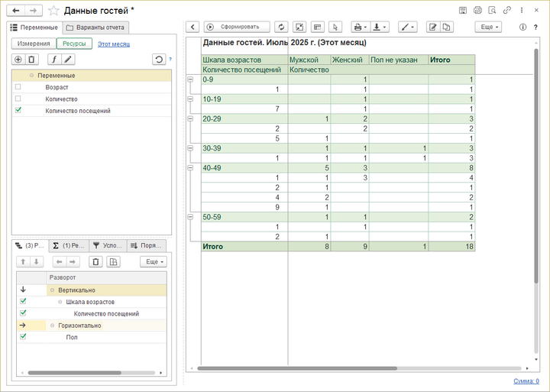This screenshot has width=550, height=392.
Task: Click trash icon in the pivot panel
Action: point(95,261)
